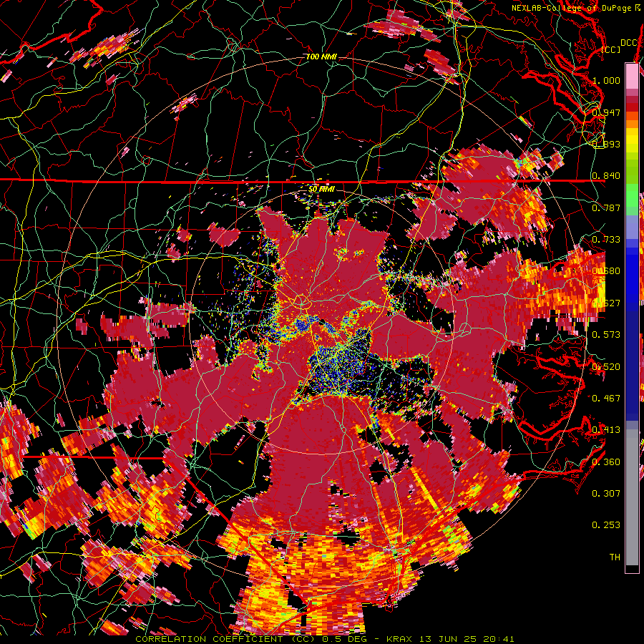This screenshot has width=644, height=644.
Task: Click the 0.413 legend value
Action: 606,430
